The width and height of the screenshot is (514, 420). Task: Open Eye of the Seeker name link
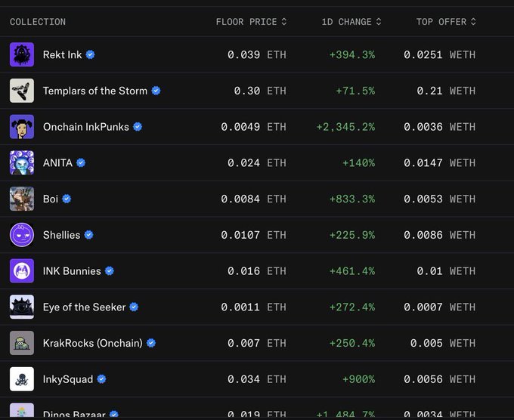[x=84, y=307]
